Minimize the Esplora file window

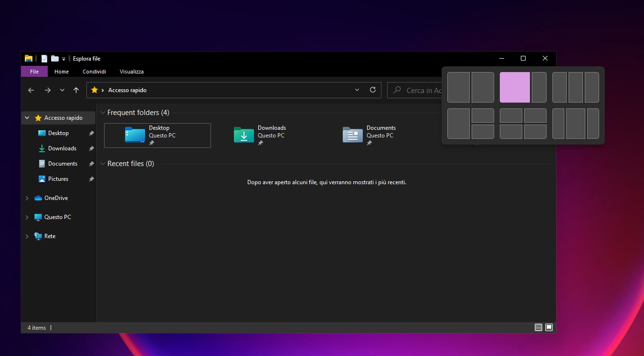click(502, 58)
